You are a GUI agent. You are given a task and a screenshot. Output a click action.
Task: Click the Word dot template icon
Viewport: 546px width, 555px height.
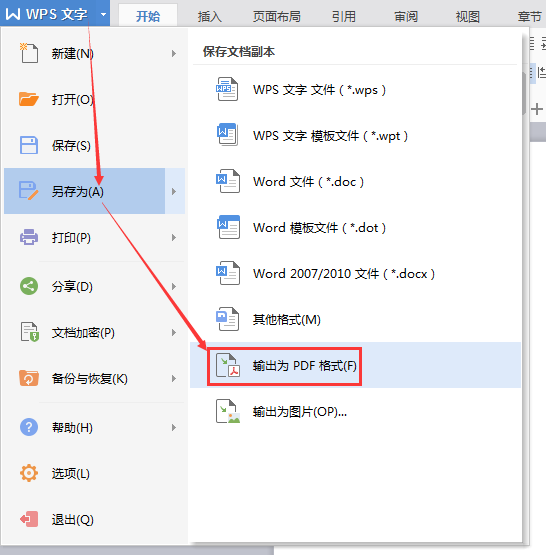click(228, 227)
